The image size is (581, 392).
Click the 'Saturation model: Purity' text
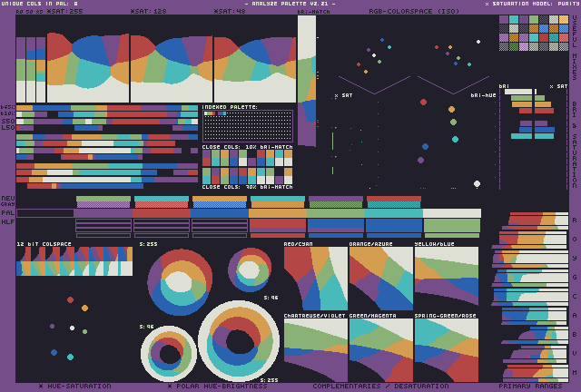(x=532, y=4)
